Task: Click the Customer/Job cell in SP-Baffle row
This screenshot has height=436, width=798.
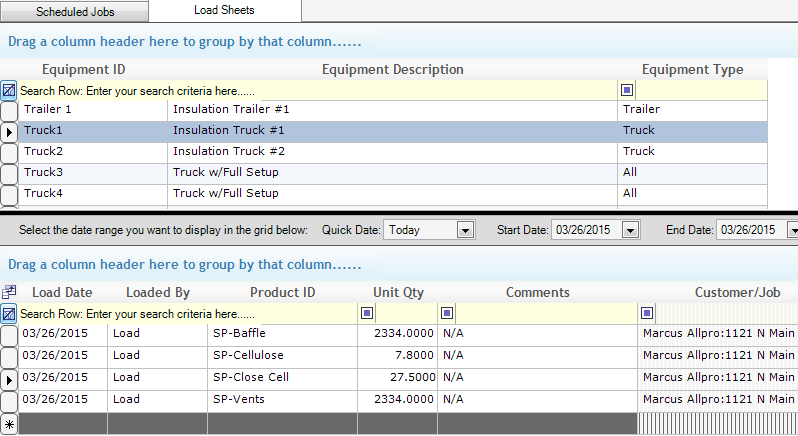Action: [718, 334]
